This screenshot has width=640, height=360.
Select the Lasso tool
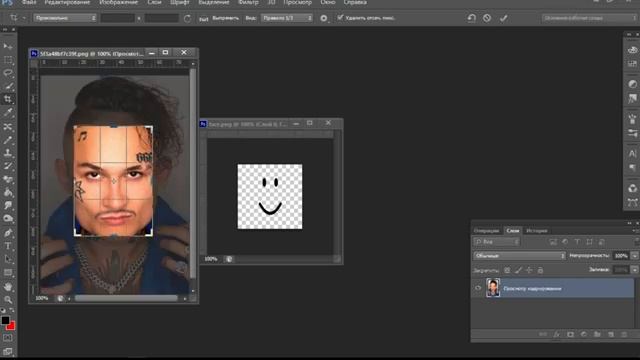pos(8,73)
